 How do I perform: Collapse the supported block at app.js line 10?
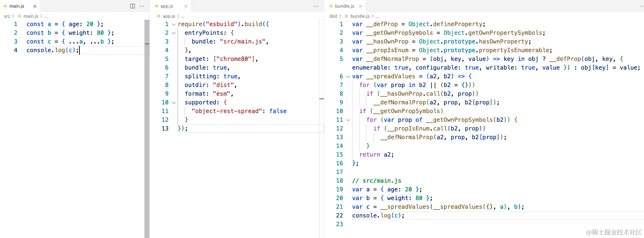click(x=174, y=103)
